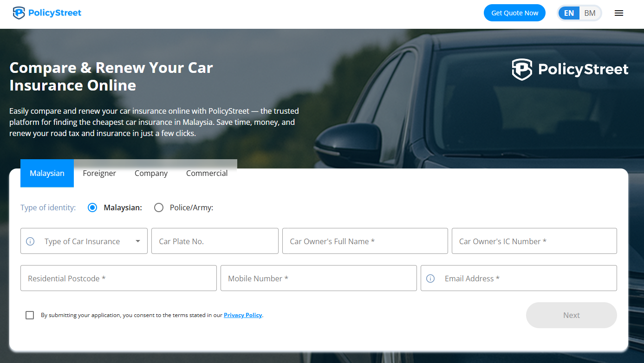Click info icon beside Email Address
This screenshot has height=363, width=644.
(x=430, y=279)
